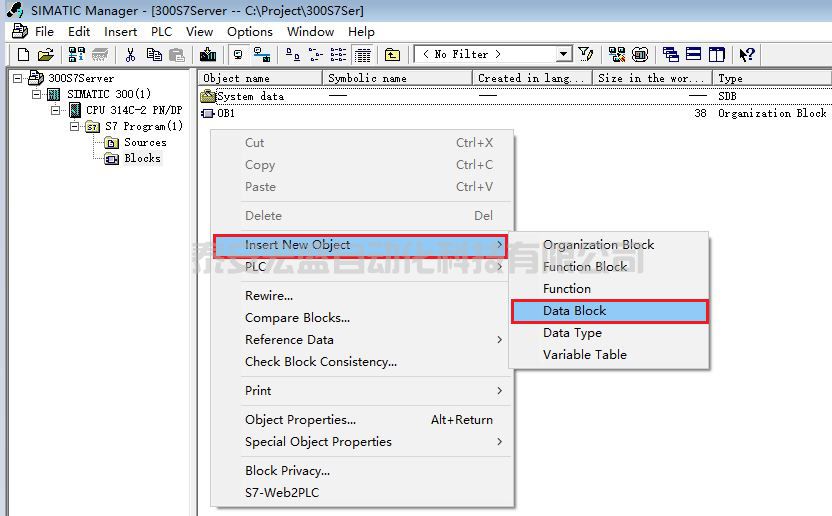
Task: Open the No Filter dropdown list
Action: pyautogui.click(x=564, y=55)
